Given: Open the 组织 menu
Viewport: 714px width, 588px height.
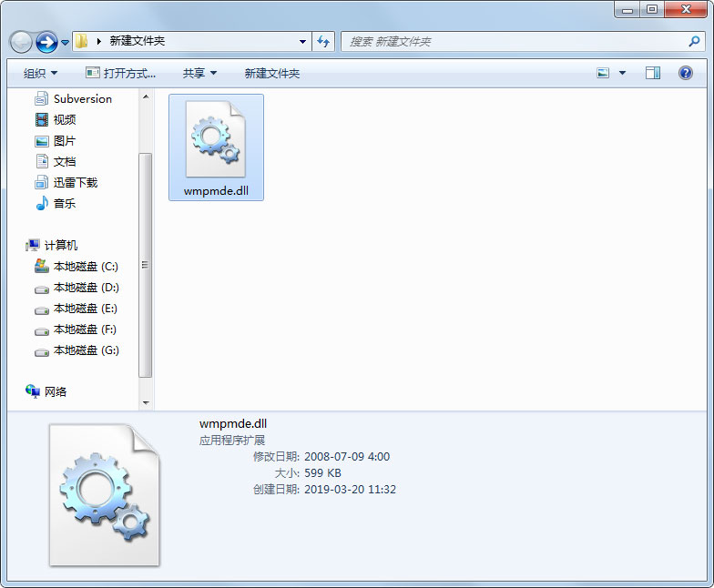Looking at the screenshot, I should click(40, 73).
